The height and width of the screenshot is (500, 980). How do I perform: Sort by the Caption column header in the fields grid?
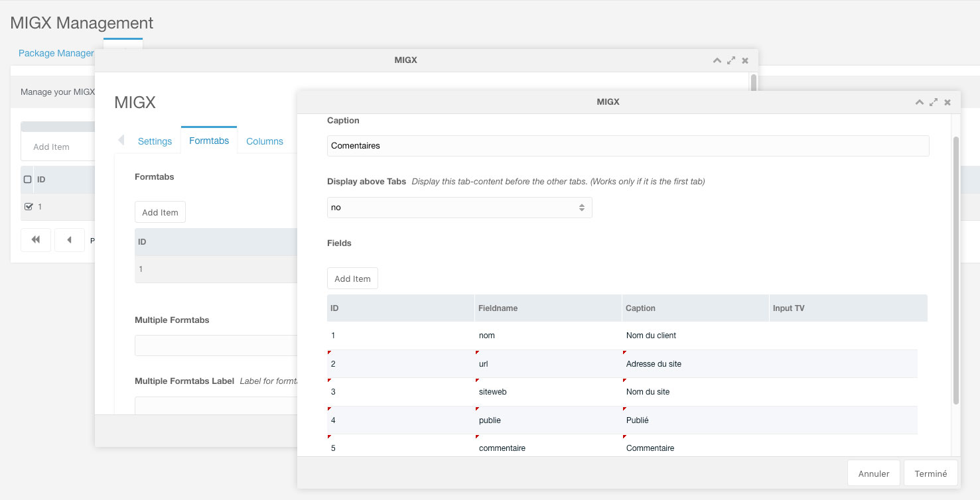(x=695, y=308)
